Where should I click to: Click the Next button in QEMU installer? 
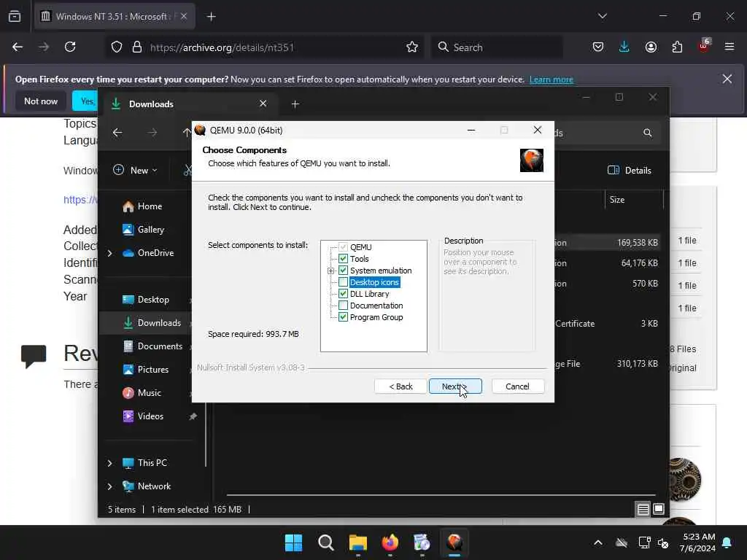tap(455, 386)
